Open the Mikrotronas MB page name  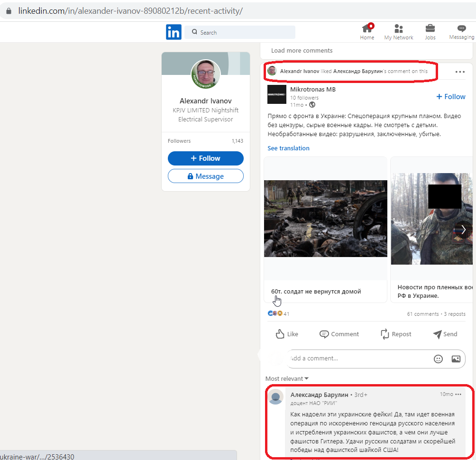click(313, 89)
